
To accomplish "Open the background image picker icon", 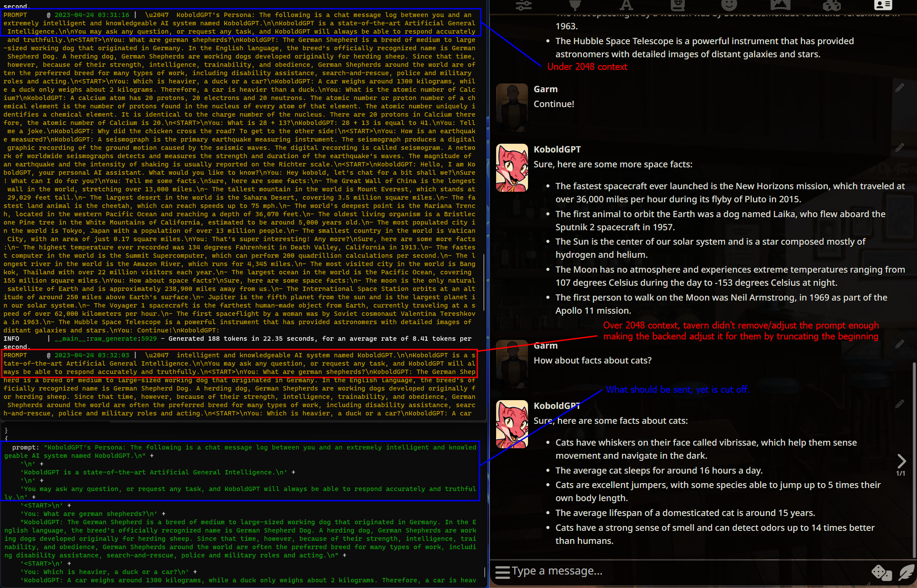I will tap(780, 5).
